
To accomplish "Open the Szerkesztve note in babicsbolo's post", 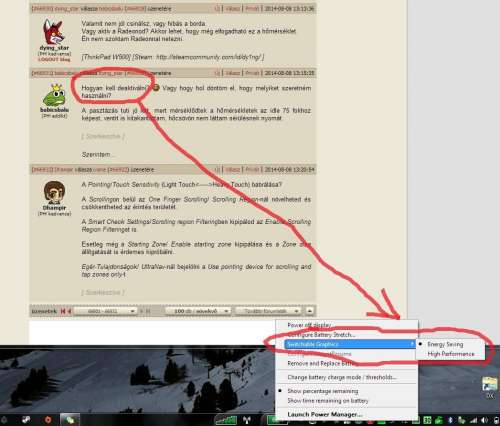I will pos(103,136).
